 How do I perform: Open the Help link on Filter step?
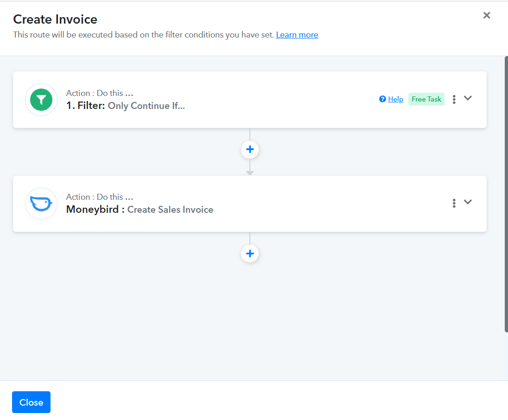click(x=395, y=99)
